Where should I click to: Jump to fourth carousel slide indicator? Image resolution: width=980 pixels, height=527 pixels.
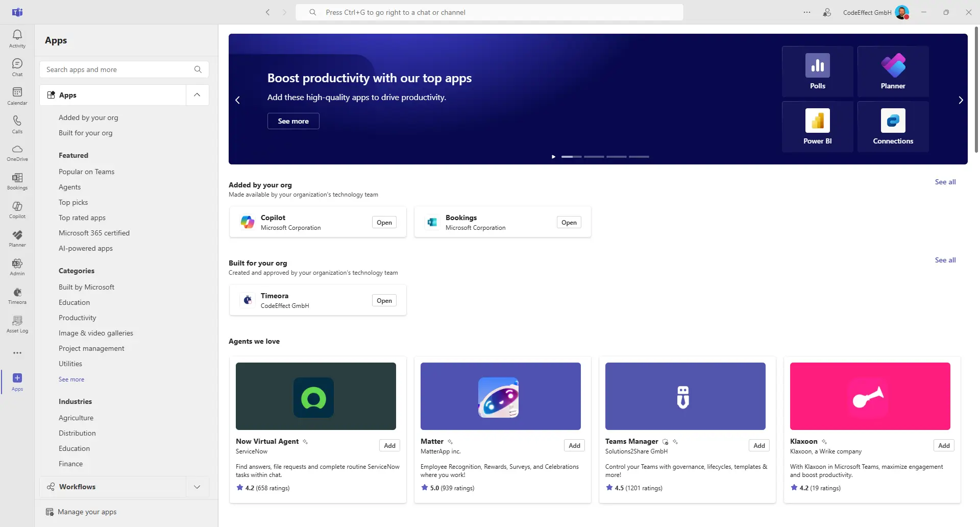[x=639, y=157]
